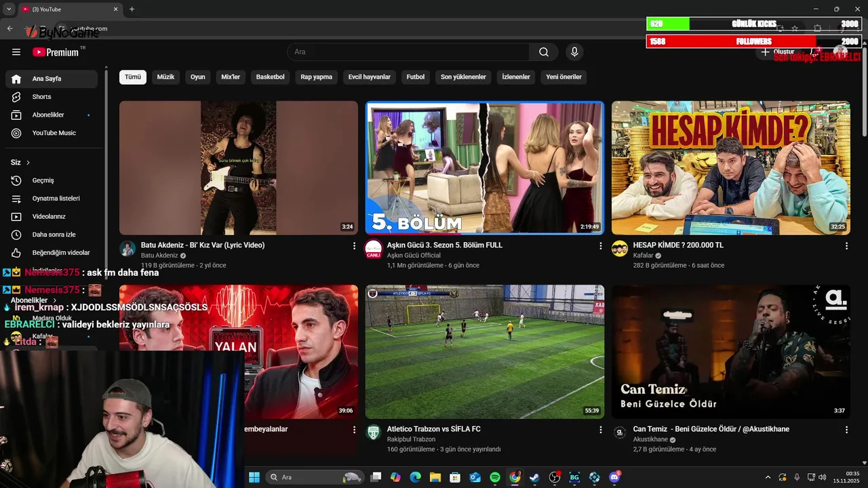Screen dimensions: 868x488
Task: Click Rakipbul Trabzon channel name
Action: pyautogui.click(x=411, y=439)
